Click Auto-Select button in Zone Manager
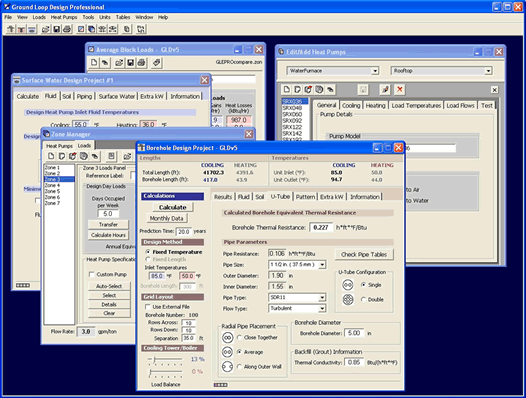The image size is (526, 398). 109,286
